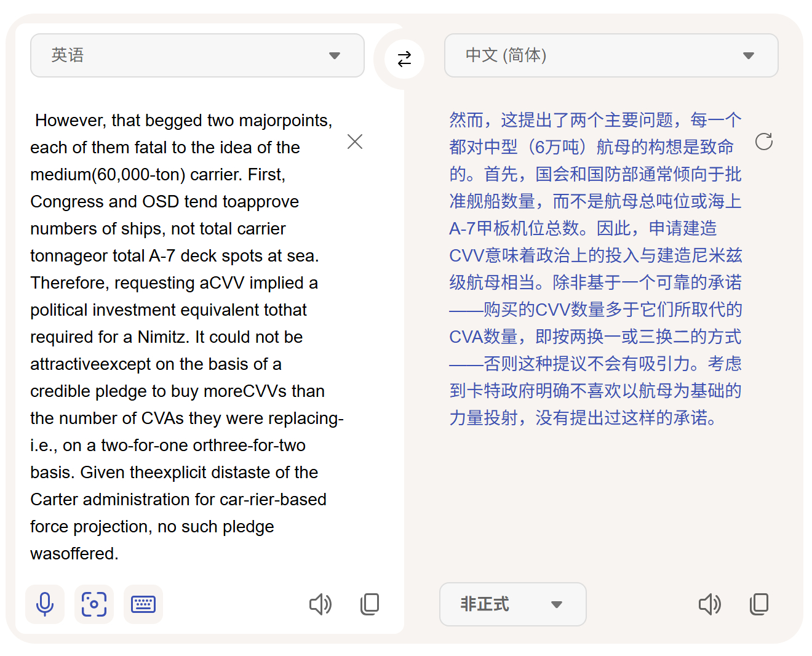This screenshot has width=812, height=656.
Task: Click into the English source text area
Action: tap(187, 337)
